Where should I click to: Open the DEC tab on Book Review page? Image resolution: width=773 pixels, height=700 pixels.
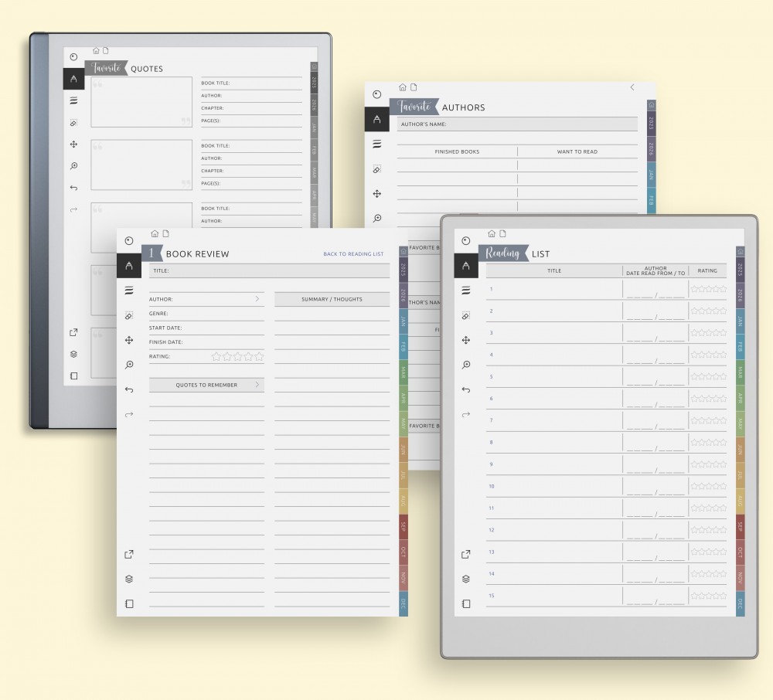404,604
